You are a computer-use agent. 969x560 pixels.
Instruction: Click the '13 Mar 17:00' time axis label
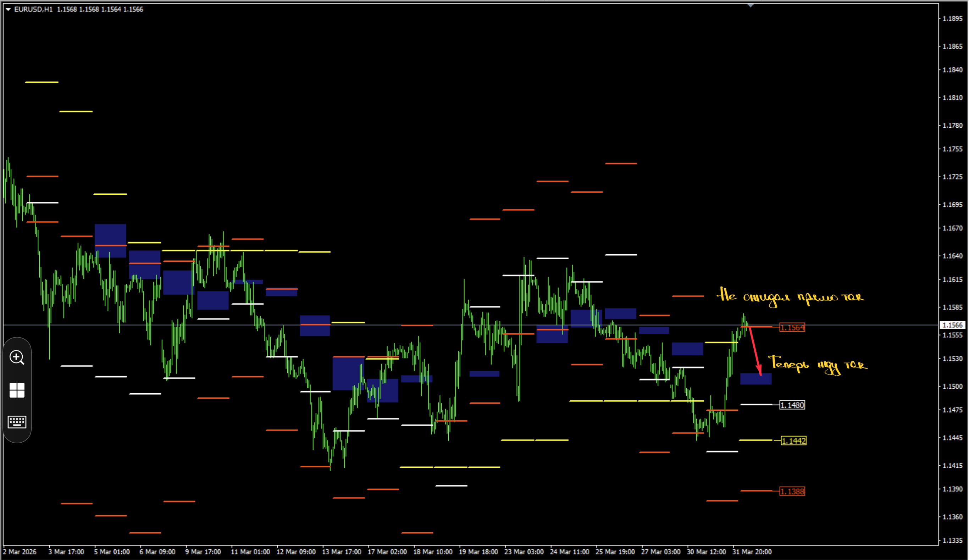tap(342, 552)
